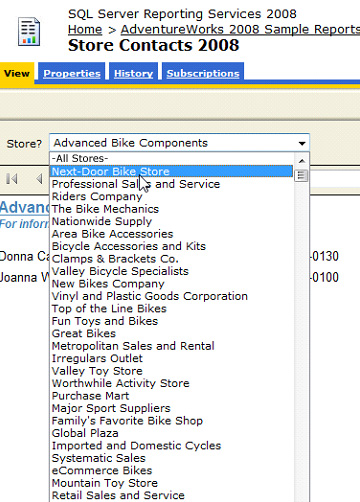Select -All Stores- option
Viewport: 360px width, 502px height.
tap(172, 158)
